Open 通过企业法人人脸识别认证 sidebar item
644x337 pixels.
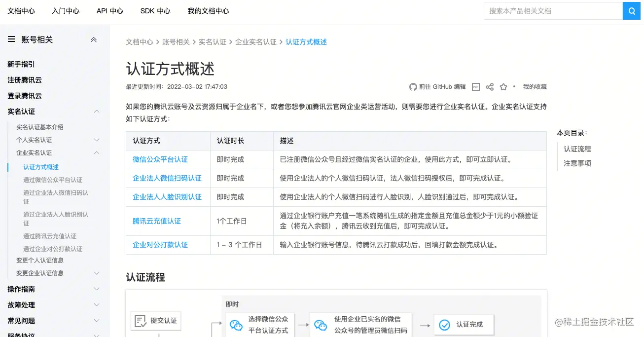click(56, 219)
